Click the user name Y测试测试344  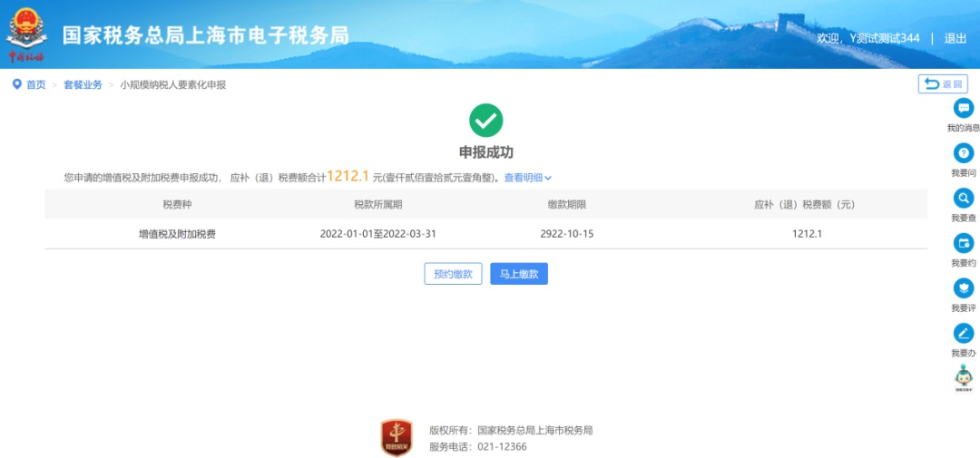(885, 38)
